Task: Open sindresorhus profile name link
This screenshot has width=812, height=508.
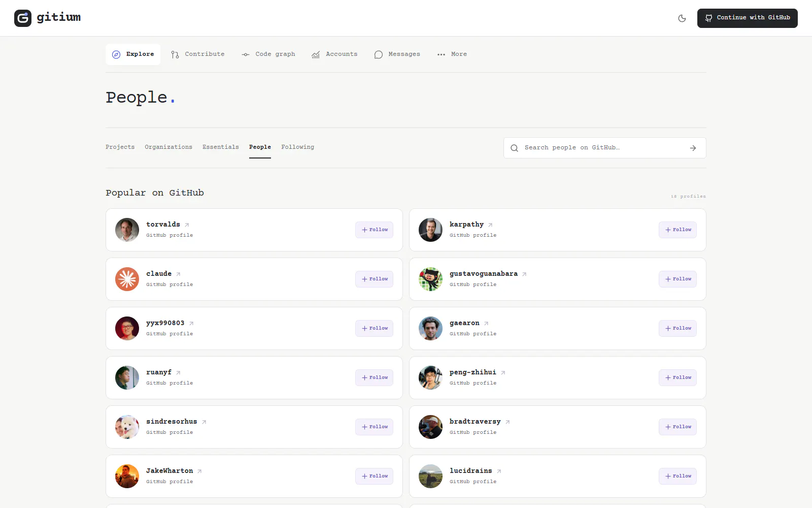Action: click(x=172, y=422)
